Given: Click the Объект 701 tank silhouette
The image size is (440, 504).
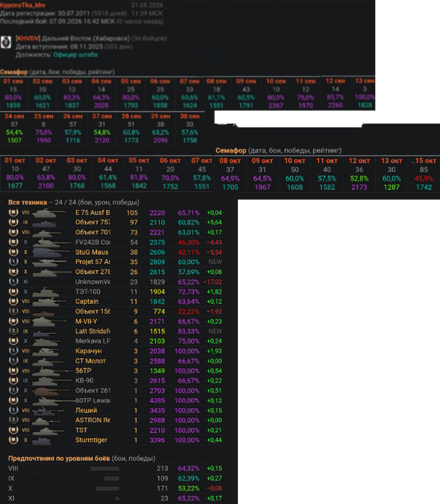Looking at the screenshot, I should click(48, 233).
